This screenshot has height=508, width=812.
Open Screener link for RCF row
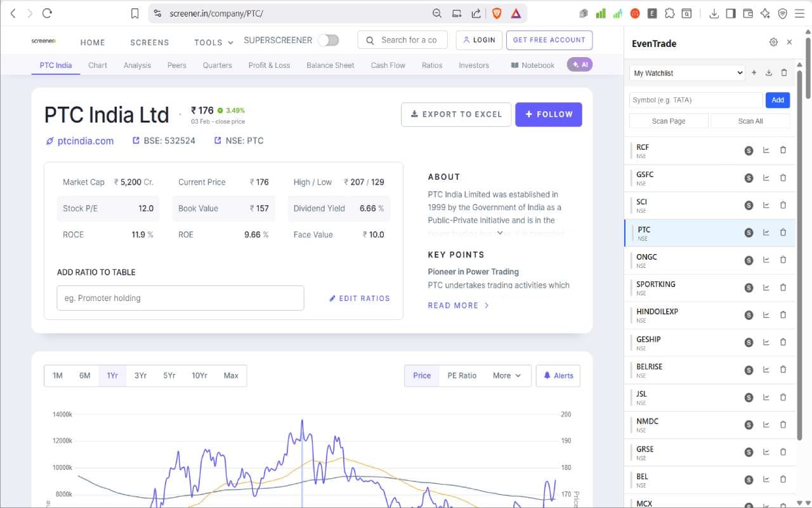point(749,150)
